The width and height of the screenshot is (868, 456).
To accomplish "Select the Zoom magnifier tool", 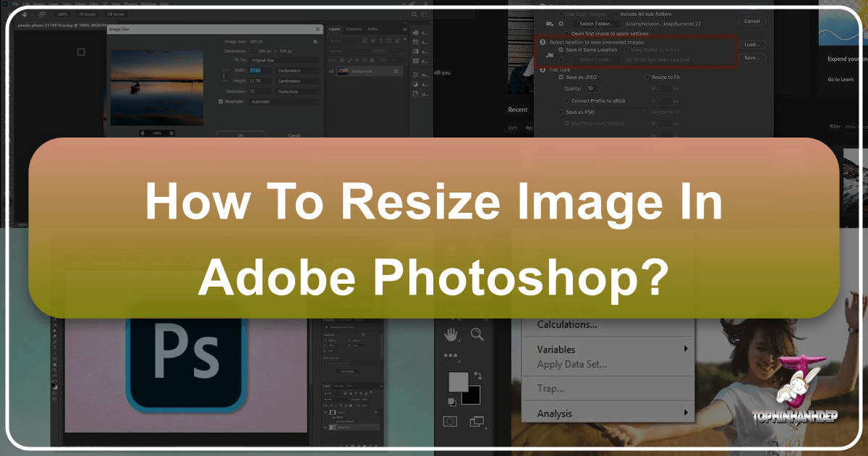I will [x=477, y=334].
